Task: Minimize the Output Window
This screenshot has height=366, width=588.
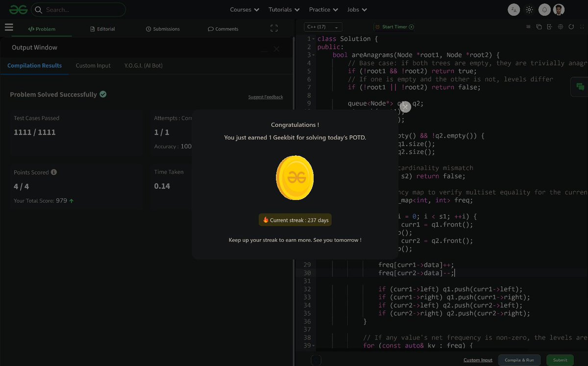Action: pyautogui.click(x=265, y=50)
